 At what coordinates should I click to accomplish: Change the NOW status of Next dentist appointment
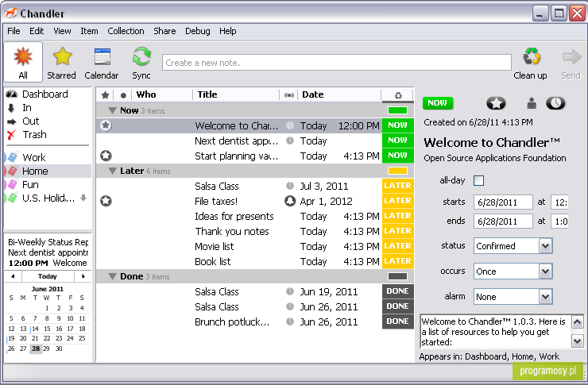coord(398,141)
